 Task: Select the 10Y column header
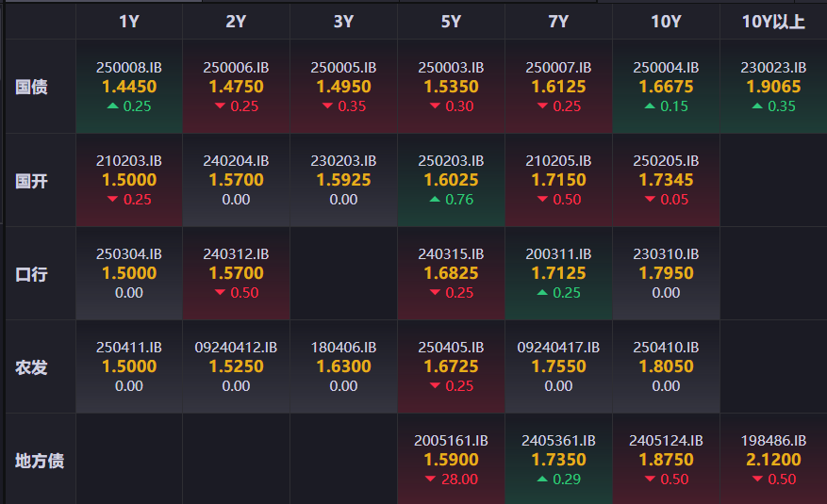click(666, 22)
